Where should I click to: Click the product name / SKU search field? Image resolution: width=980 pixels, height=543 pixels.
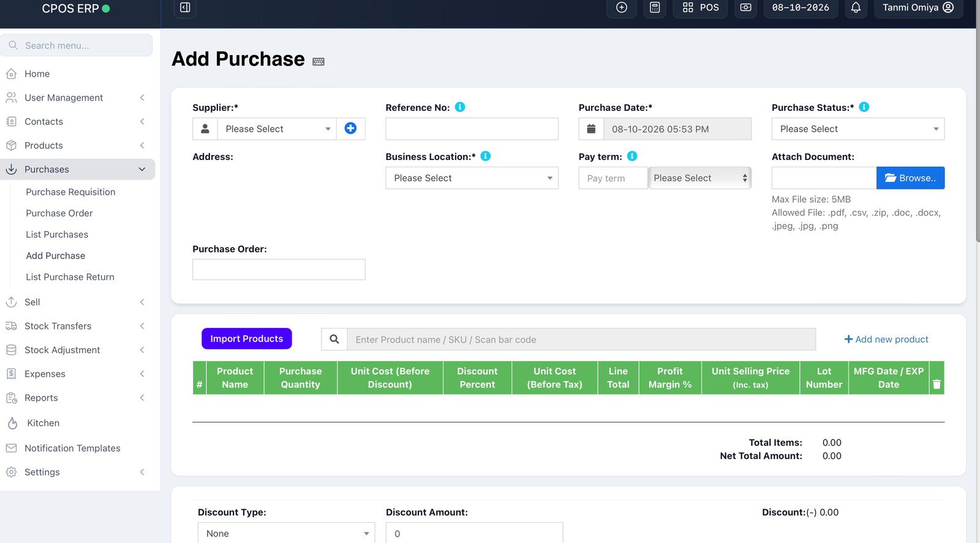581,339
